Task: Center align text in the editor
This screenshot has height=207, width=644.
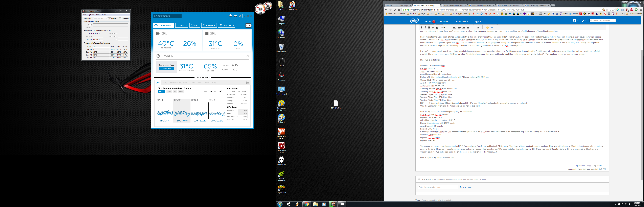Action: (x=459, y=27)
